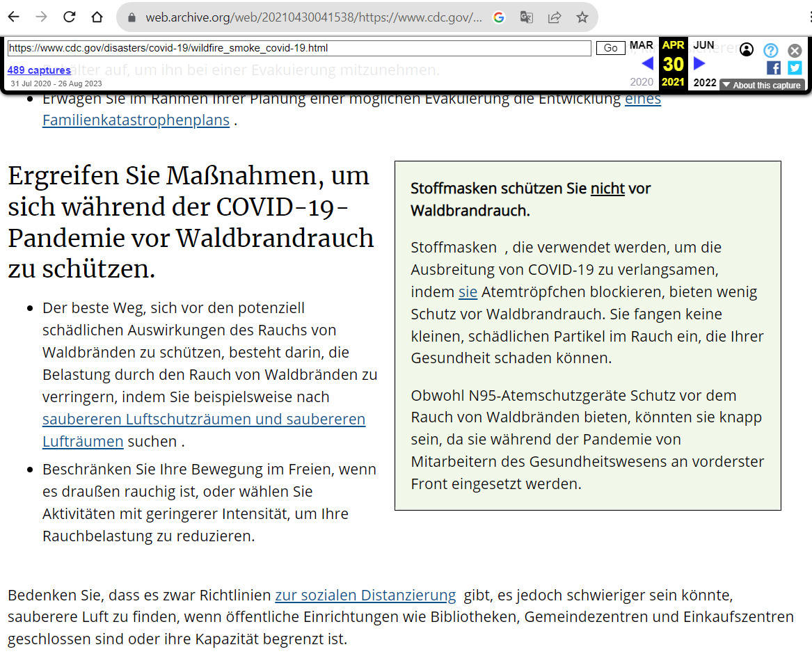Jump to next capture with right arrow
The width and height of the screenshot is (812, 663).
(x=700, y=64)
